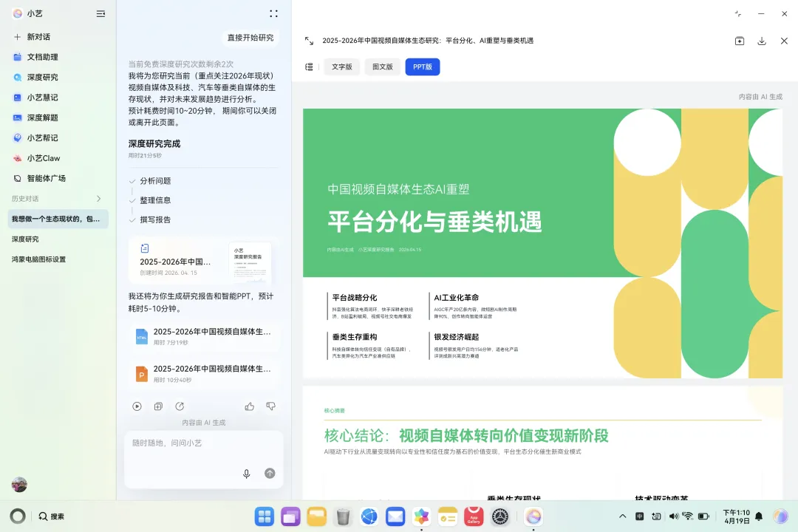
Task: Click the share icon under the response
Action: click(180, 406)
